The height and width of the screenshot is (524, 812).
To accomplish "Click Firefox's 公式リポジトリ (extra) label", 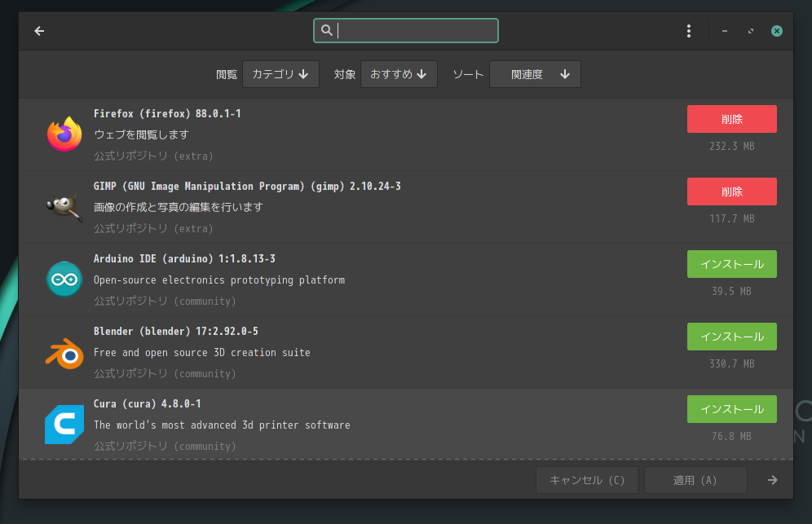I will click(x=153, y=156).
